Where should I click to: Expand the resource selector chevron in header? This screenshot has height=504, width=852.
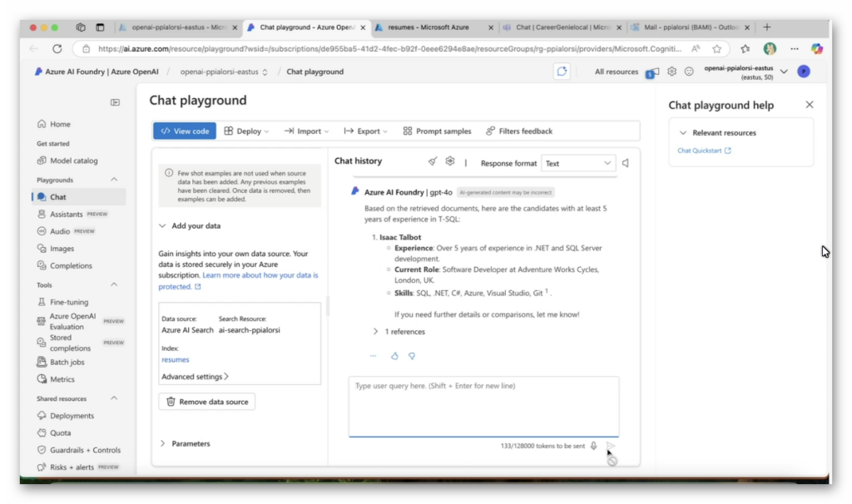pyautogui.click(x=784, y=72)
